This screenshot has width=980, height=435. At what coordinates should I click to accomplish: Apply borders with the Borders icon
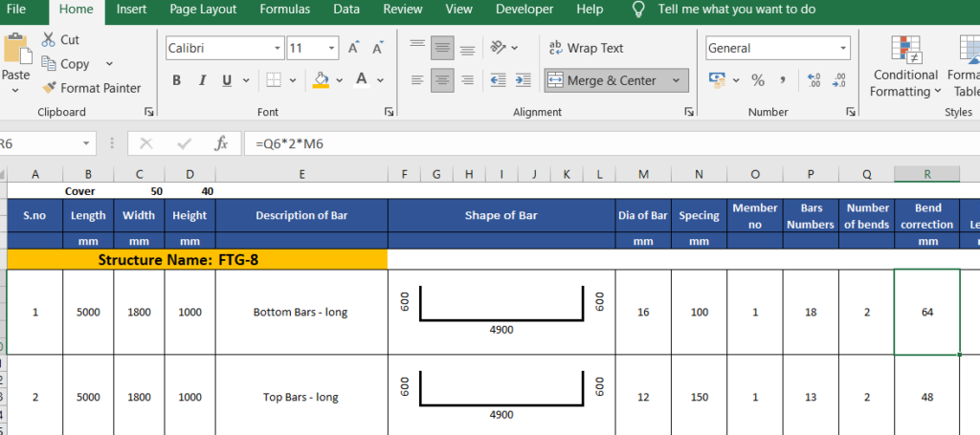tap(273, 80)
